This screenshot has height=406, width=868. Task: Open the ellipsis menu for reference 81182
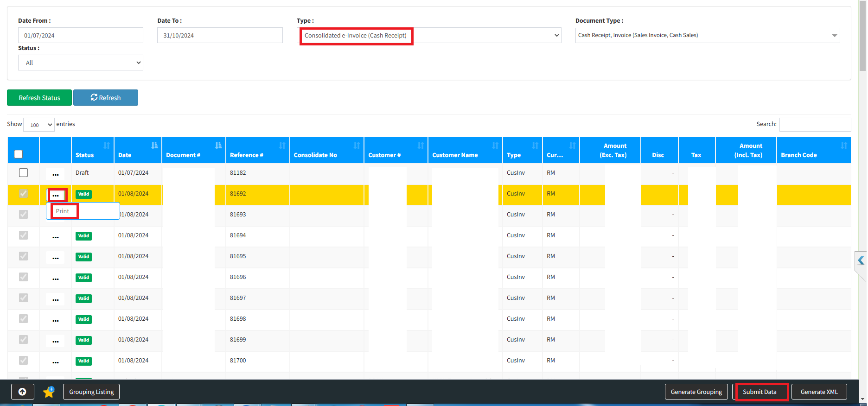coord(56,174)
